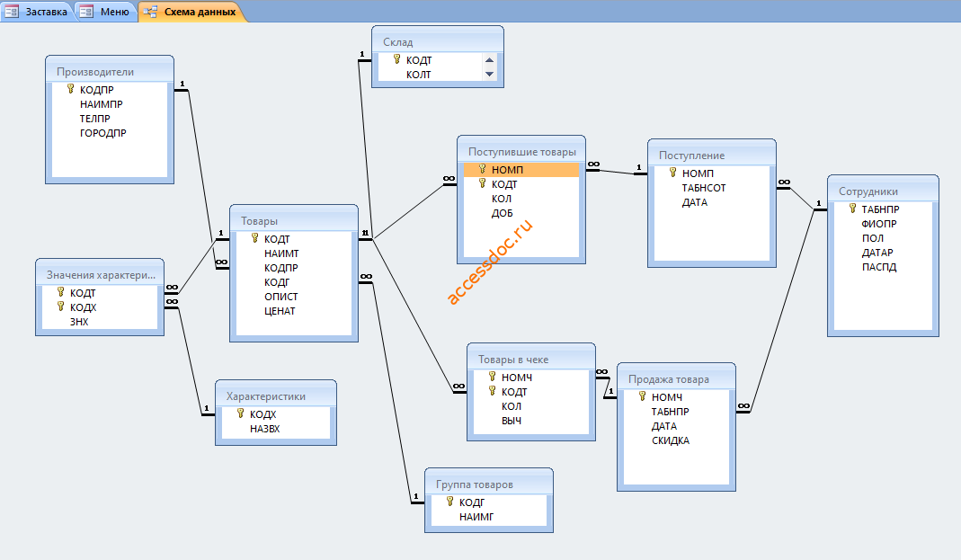Click the key icon beside НОМП in Поступление
Image resolution: width=961 pixels, height=560 pixels.
pos(673,173)
